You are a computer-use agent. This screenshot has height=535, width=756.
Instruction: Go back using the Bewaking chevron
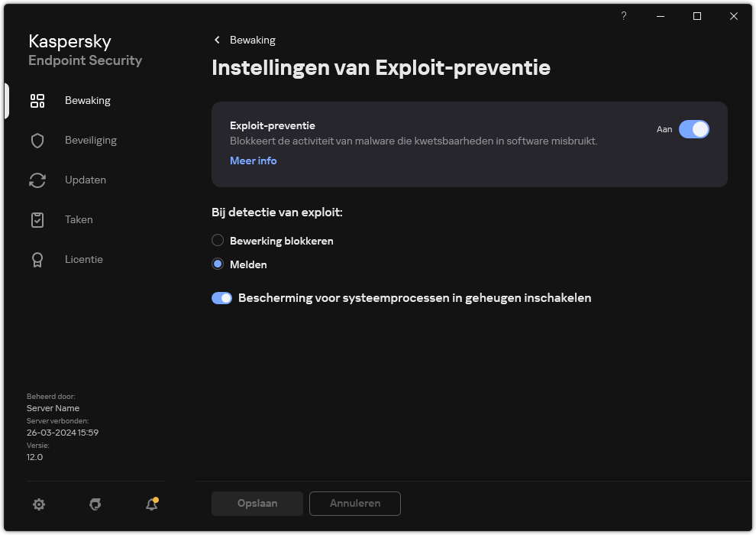point(217,40)
